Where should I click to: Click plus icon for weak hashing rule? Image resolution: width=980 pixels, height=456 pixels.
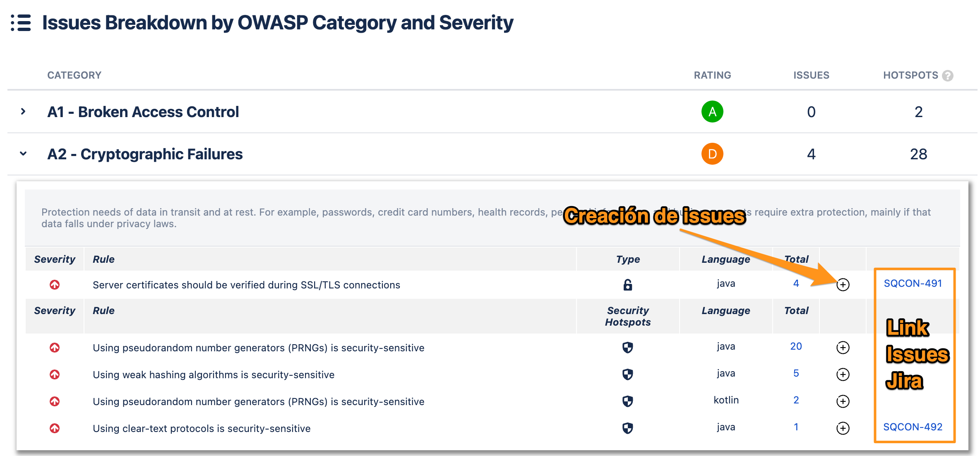843,374
